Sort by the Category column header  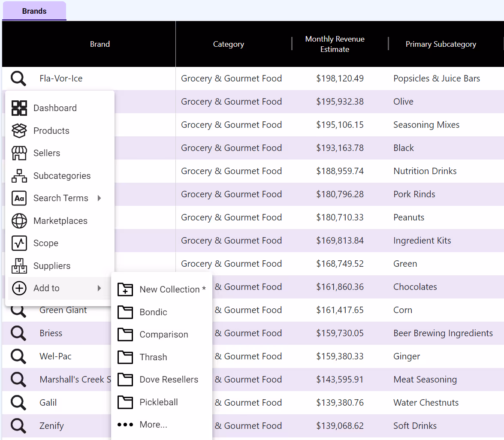point(229,44)
